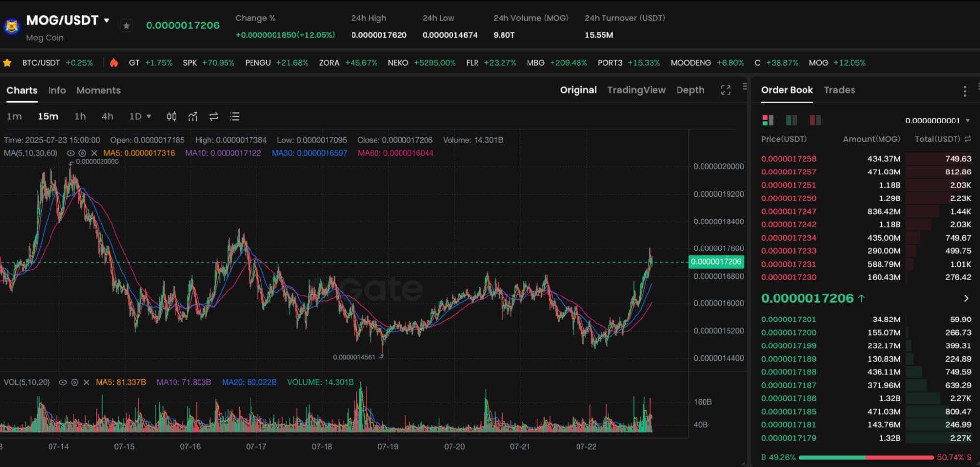Switch to Charts tab
The height and width of the screenshot is (467, 980).
click(x=22, y=90)
